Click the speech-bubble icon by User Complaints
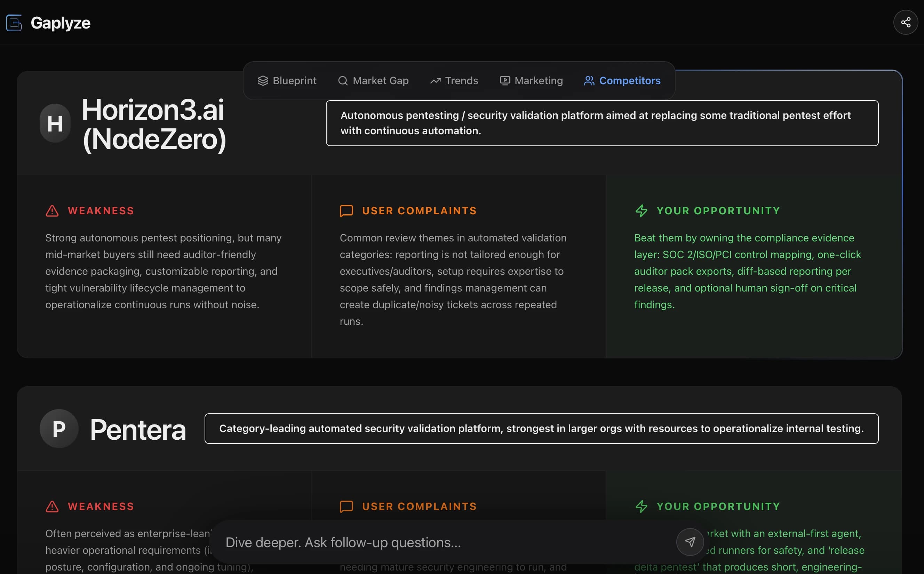Viewport: 924px width, 574px height. click(x=346, y=211)
